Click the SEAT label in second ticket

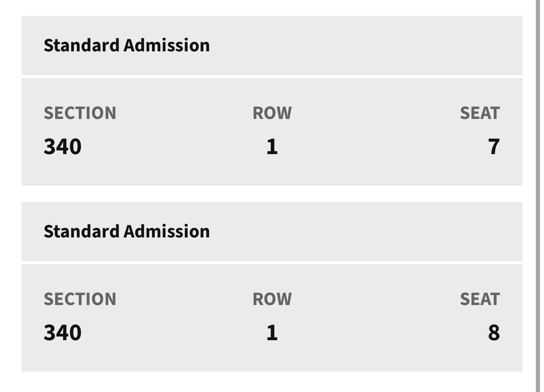(x=479, y=299)
